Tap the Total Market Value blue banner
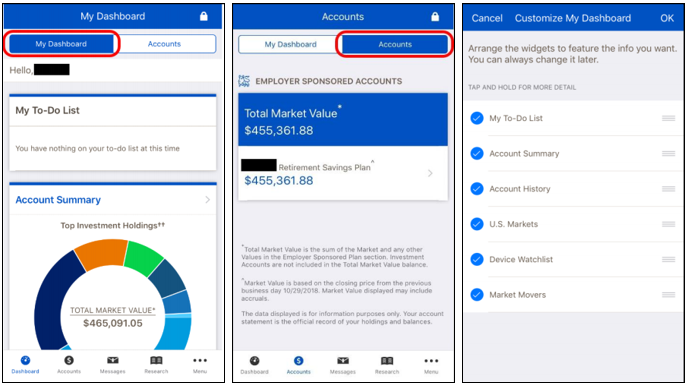The width and height of the screenshot is (686, 384). tap(343, 119)
